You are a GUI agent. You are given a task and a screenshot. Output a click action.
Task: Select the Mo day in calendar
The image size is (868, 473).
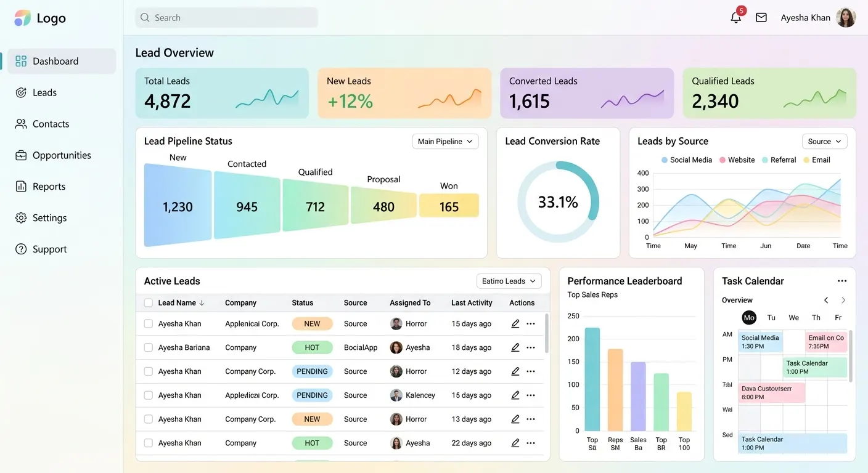point(749,318)
